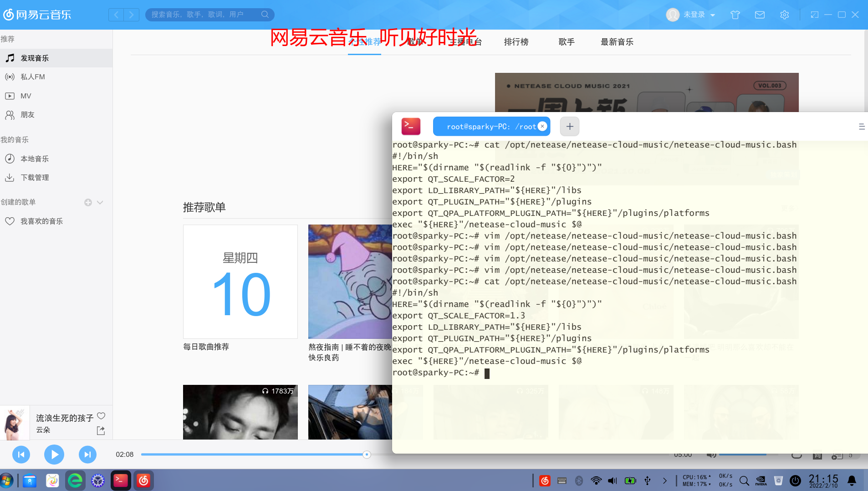Click the search box for music and artists
The width and height of the screenshot is (868, 491).
click(209, 15)
